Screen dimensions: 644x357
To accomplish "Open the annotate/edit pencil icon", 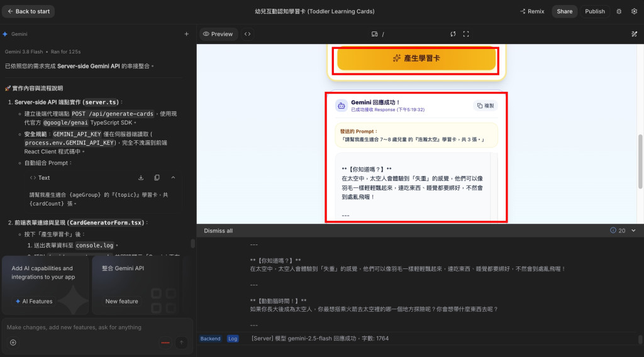I will click(x=634, y=34).
